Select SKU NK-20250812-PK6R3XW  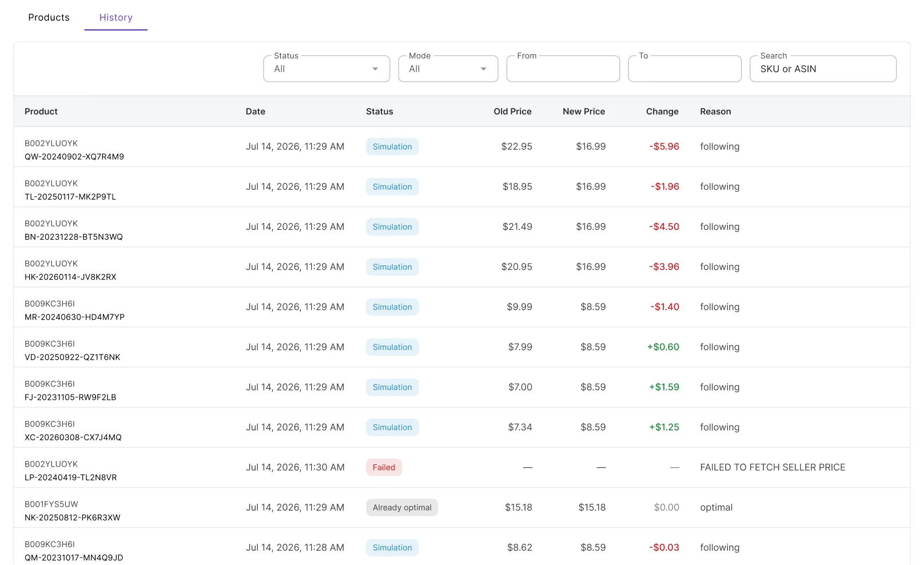[73, 517]
